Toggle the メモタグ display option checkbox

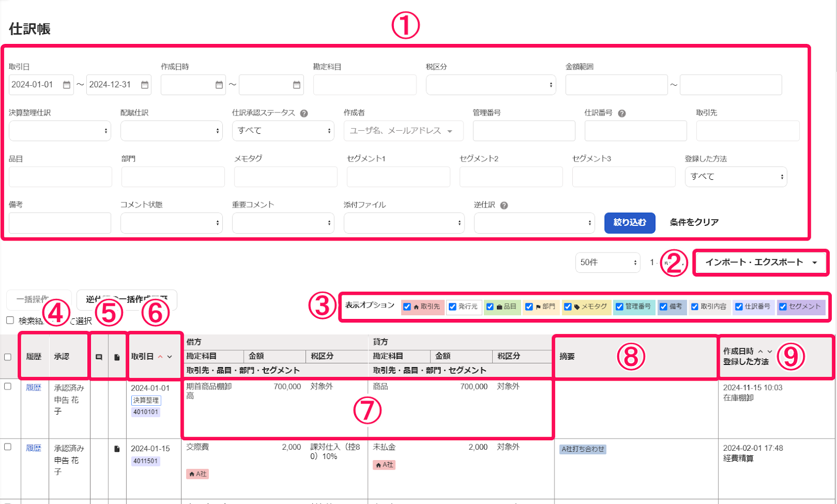coord(568,307)
